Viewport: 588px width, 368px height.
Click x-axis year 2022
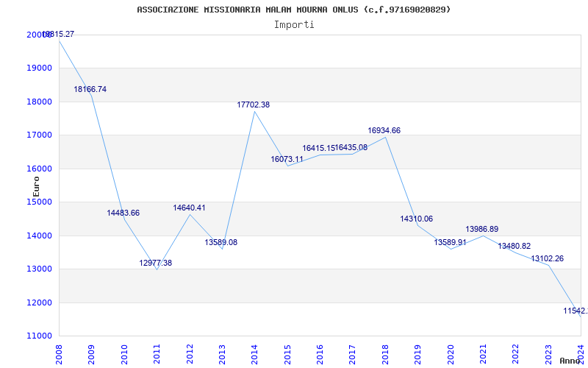(516, 355)
